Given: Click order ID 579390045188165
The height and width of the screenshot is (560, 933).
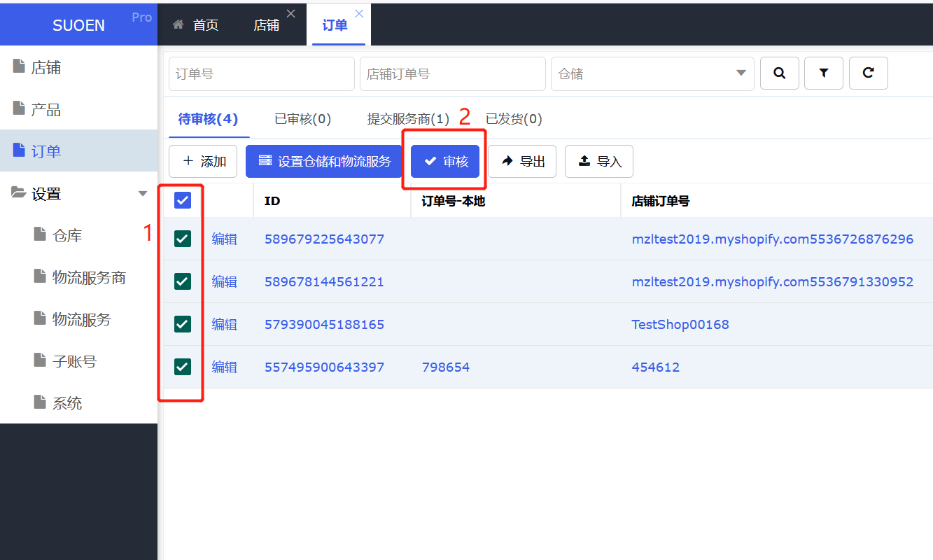Looking at the screenshot, I should pos(324,324).
